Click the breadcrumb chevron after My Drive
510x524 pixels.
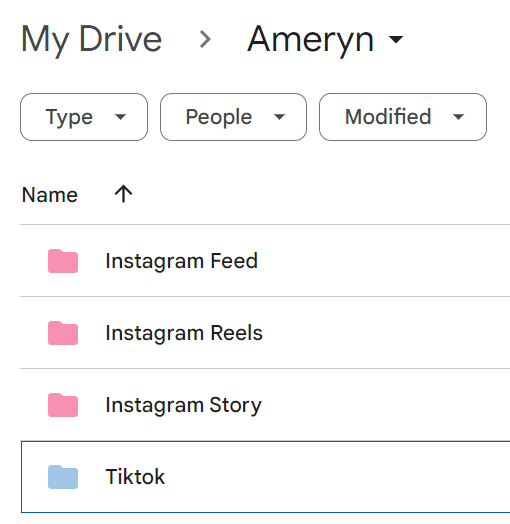205,39
